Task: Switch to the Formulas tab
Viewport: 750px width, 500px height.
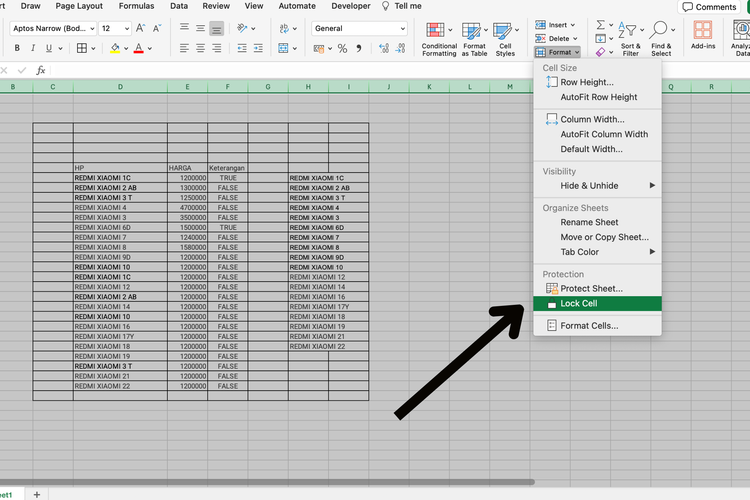Action: 136,6
